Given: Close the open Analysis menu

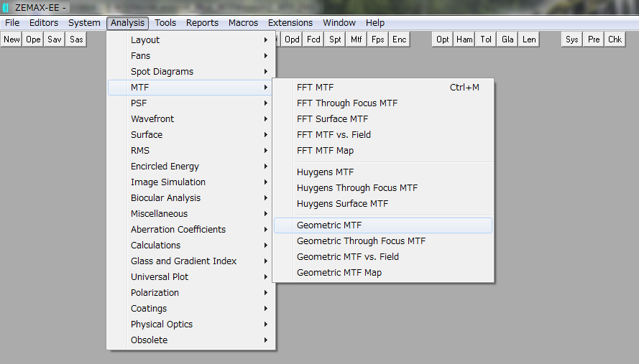Looking at the screenshot, I should 127,23.
